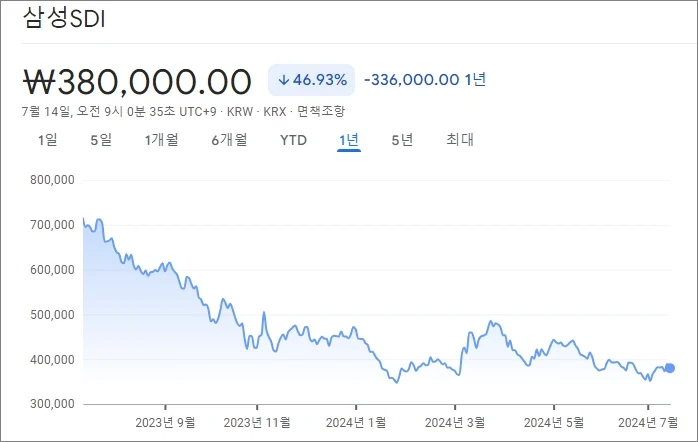Switch chart to 1개월 range
Screen dimensions: 698x442
pos(161,140)
